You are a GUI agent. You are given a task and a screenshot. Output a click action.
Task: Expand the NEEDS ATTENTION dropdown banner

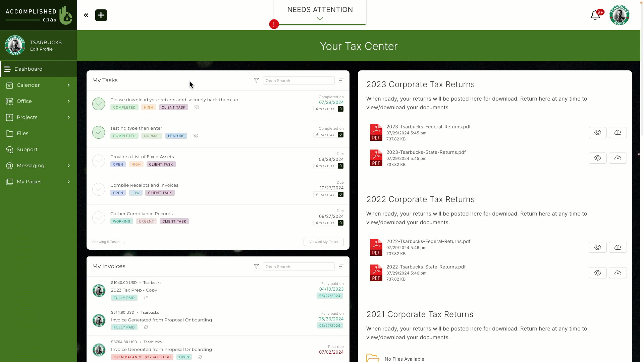pos(320,18)
